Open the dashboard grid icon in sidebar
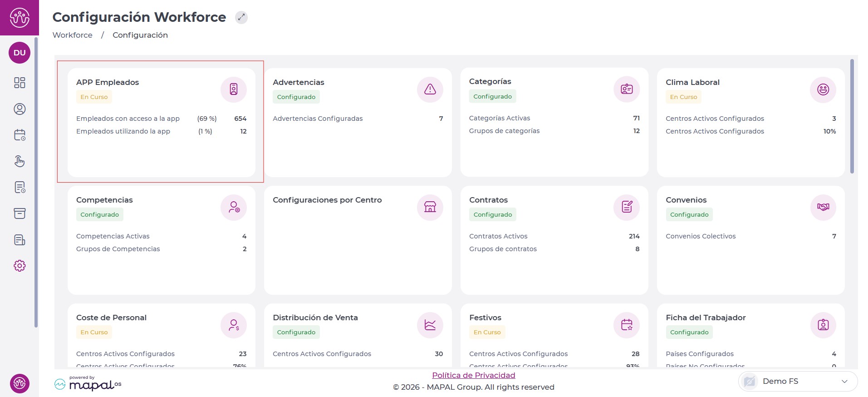Image resolution: width=868 pixels, height=397 pixels. 20,83
